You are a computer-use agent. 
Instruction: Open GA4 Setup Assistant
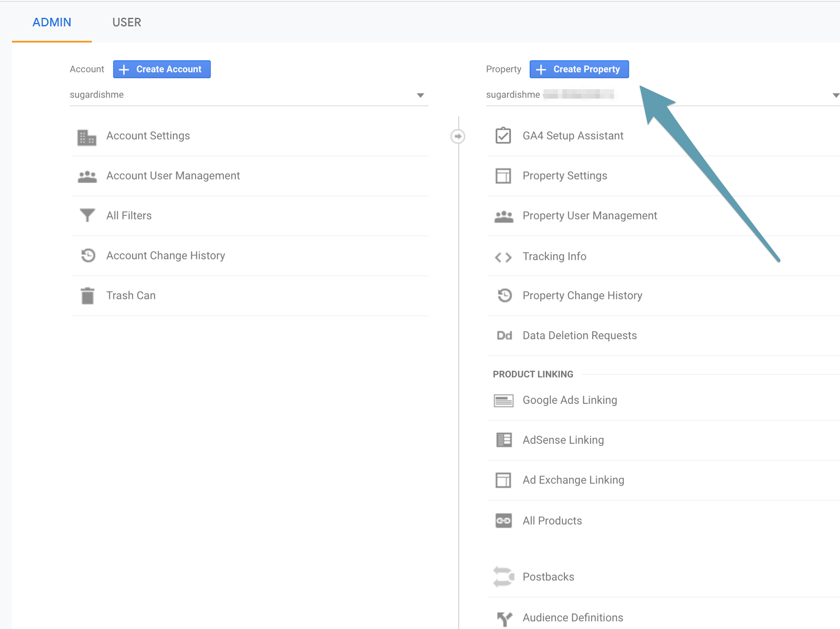573,136
